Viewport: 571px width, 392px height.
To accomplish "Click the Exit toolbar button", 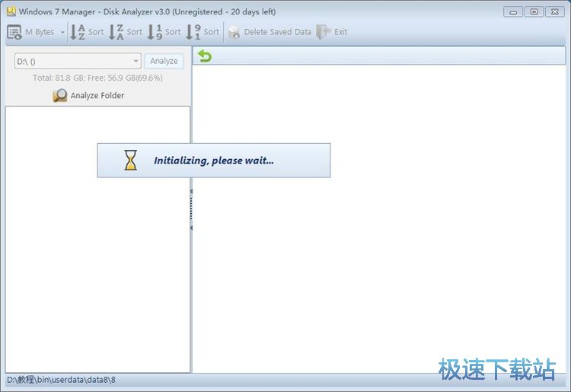I will 332,32.
